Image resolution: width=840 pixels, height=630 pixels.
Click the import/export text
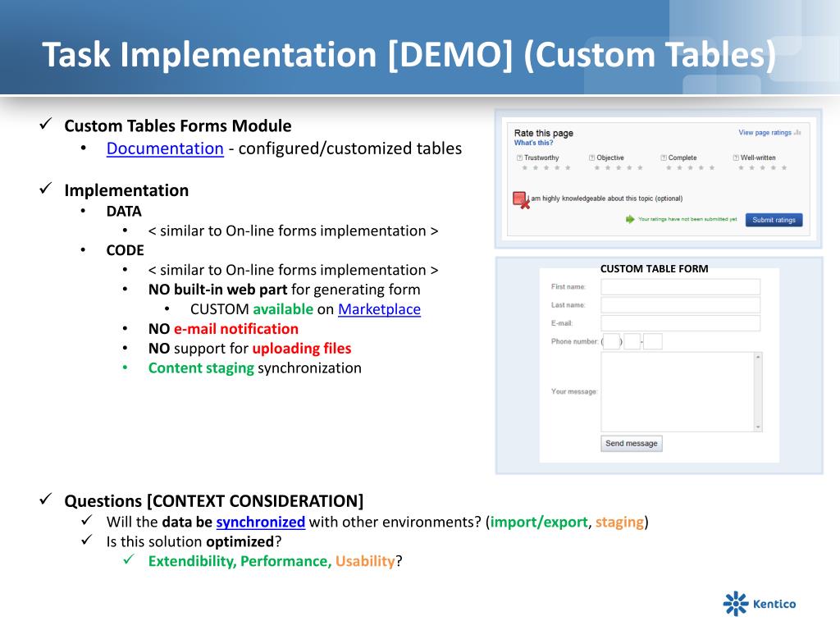click(x=539, y=522)
